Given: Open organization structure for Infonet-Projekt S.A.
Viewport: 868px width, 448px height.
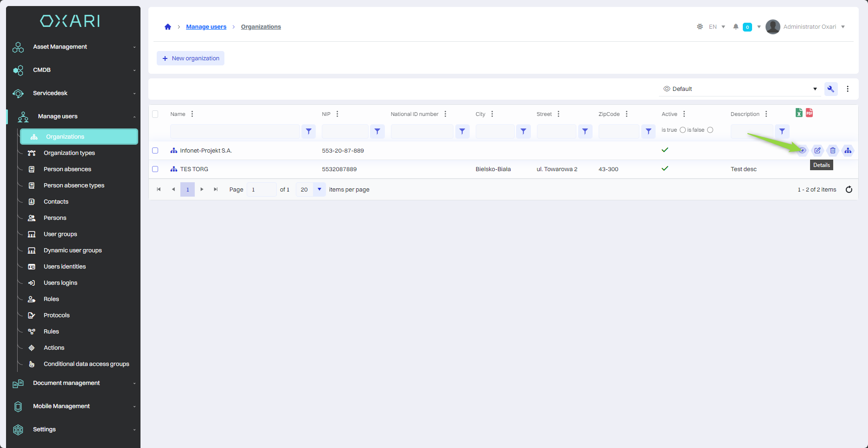Looking at the screenshot, I should [848, 150].
